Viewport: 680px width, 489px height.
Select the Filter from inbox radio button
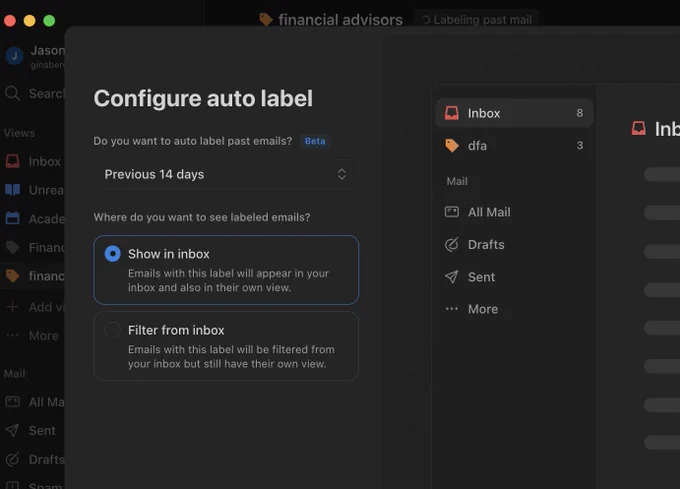click(x=112, y=330)
